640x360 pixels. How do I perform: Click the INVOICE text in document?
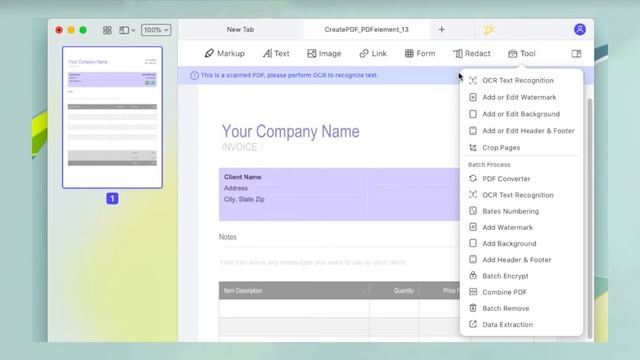pos(239,147)
